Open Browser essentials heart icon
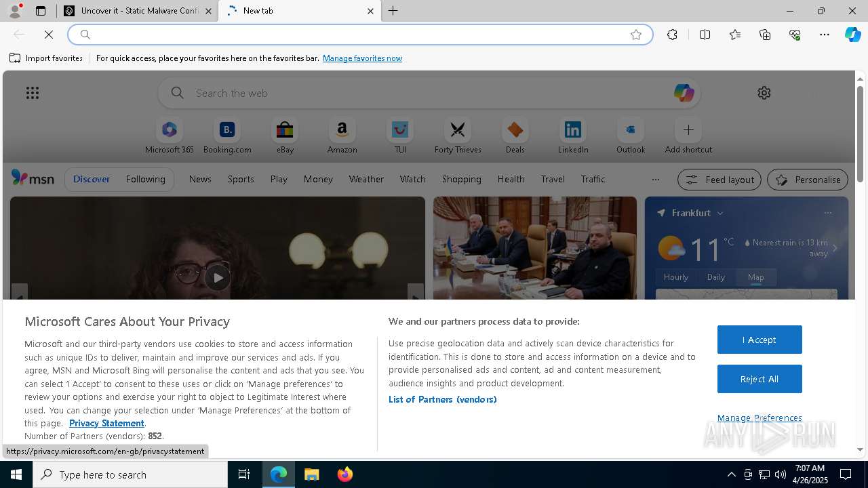 tap(795, 35)
